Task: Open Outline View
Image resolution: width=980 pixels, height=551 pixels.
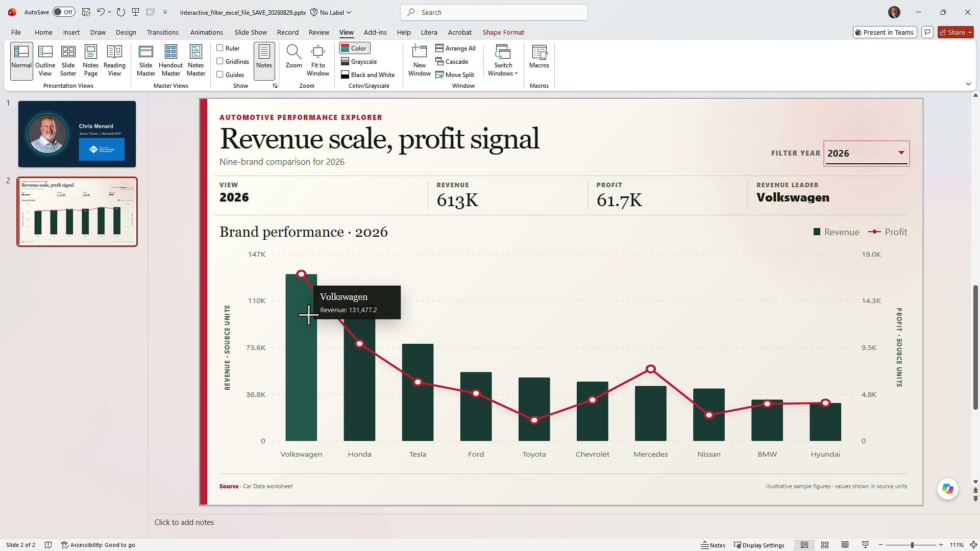Action: [45, 61]
